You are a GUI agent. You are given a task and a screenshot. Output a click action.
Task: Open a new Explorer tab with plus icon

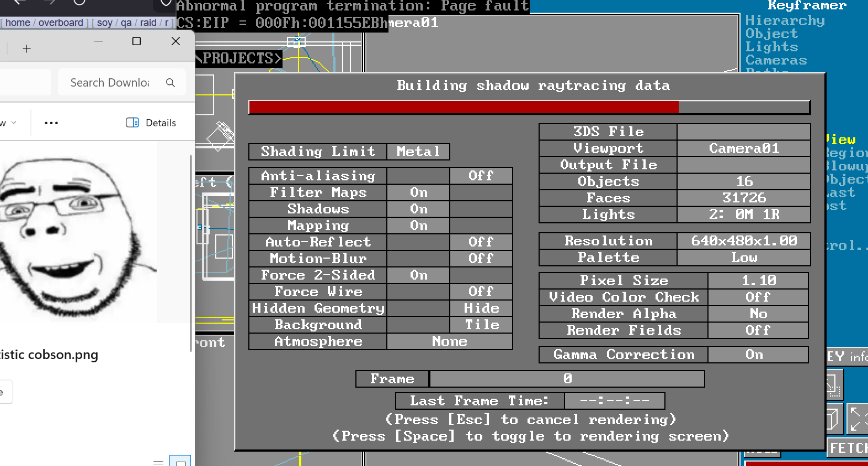pyautogui.click(x=26, y=49)
